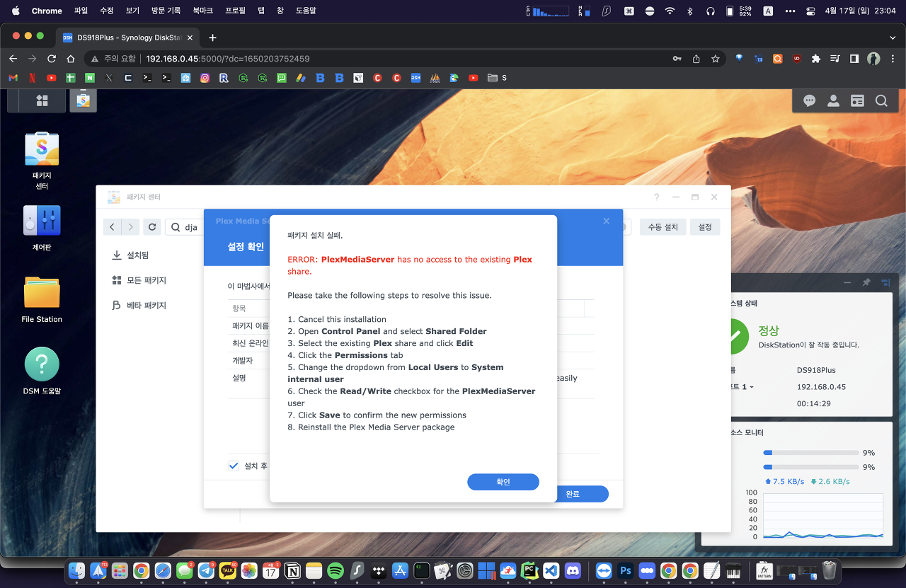The height and width of the screenshot is (588, 906).
Task: Open DSM notifications speech bubble icon
Action: (x=809, y=100)
